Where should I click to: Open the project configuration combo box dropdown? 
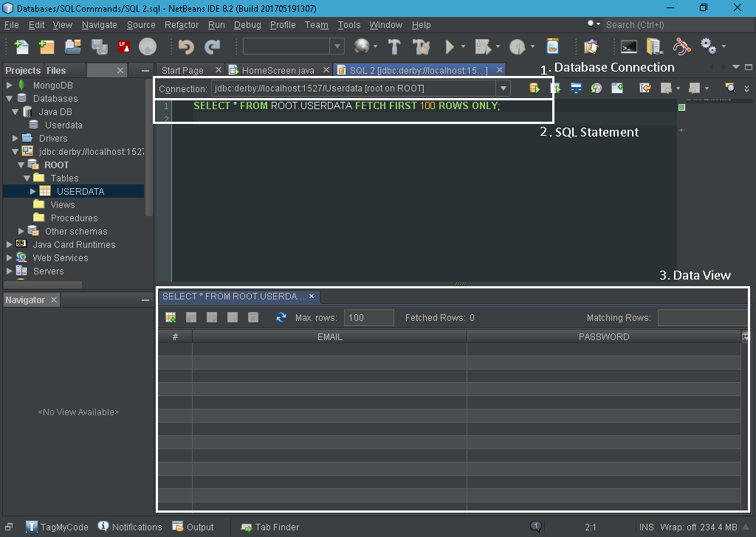pos(337,46)
